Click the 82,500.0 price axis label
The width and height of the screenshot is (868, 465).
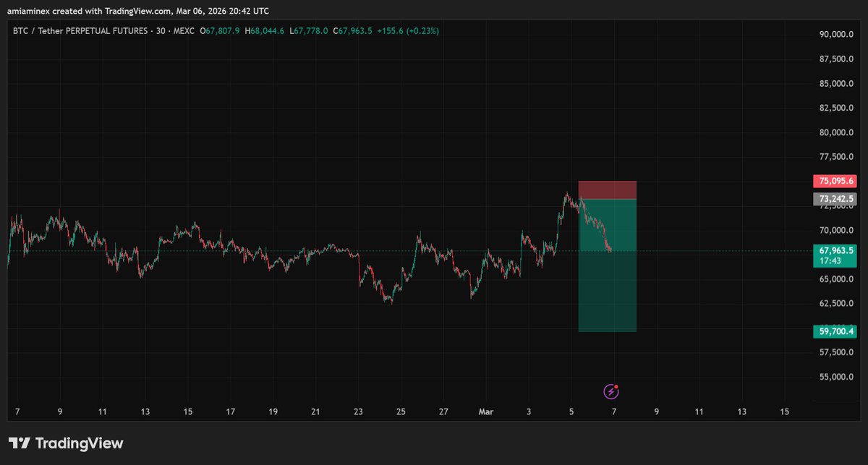[x=835, y=108]
